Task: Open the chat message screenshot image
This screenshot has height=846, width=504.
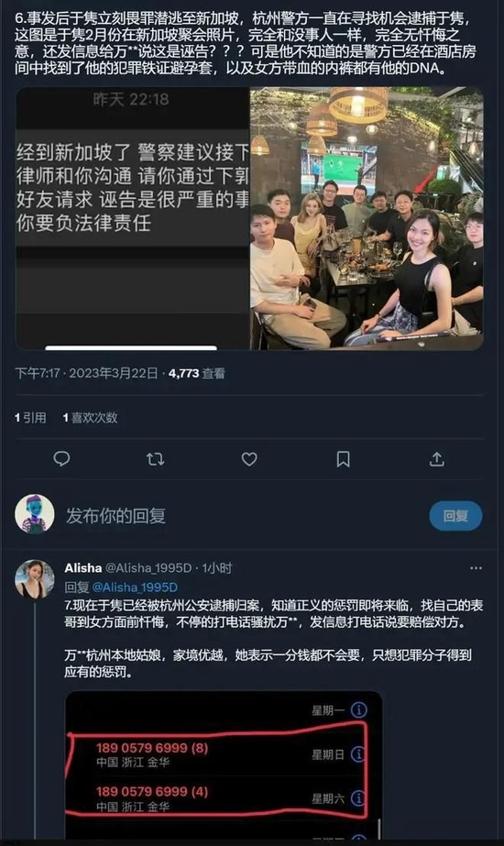Action: click(x=132, y=218)
